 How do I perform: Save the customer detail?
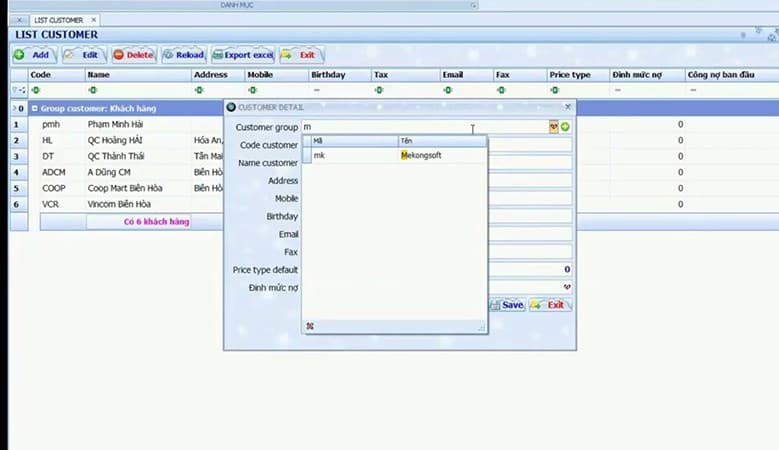coord(506,305)
